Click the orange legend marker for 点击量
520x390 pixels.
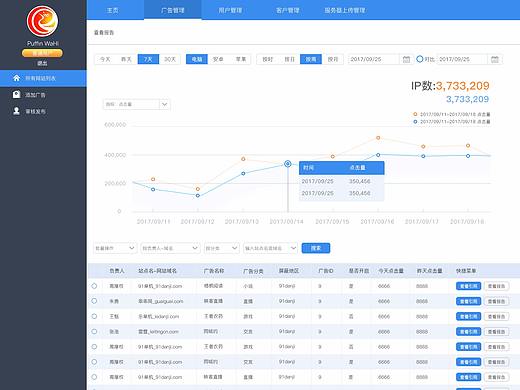click(415, 114)
